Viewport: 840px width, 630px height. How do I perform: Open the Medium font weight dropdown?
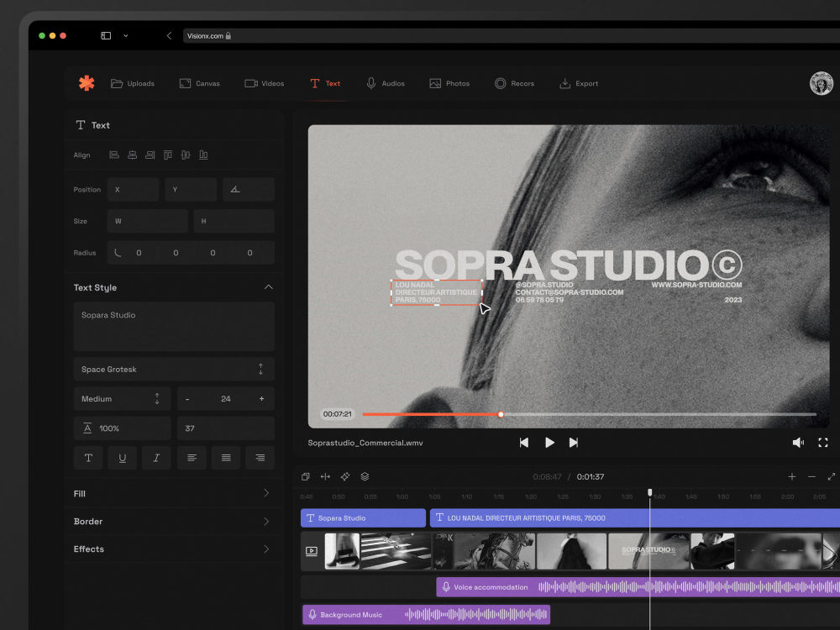[x=122, y=398]
